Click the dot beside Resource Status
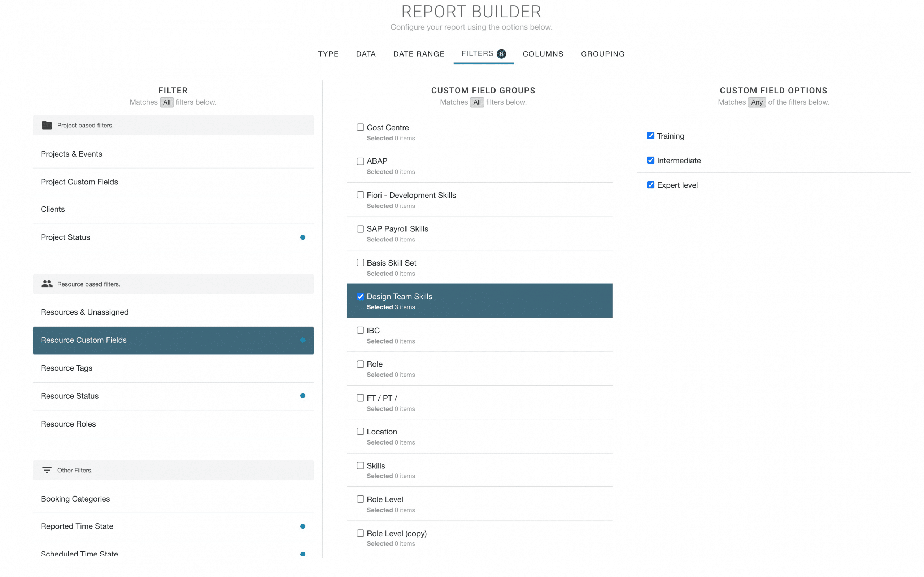Screen dimensions: 924x577 click(303, 396)
